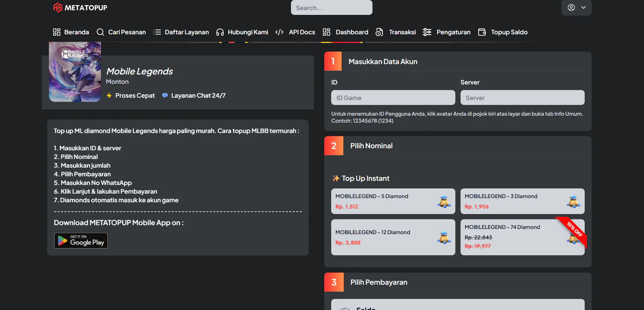Click the diamond bag icon on 3 Diamond card
This screenshot has width=644, height=310.
coord(573,202)
